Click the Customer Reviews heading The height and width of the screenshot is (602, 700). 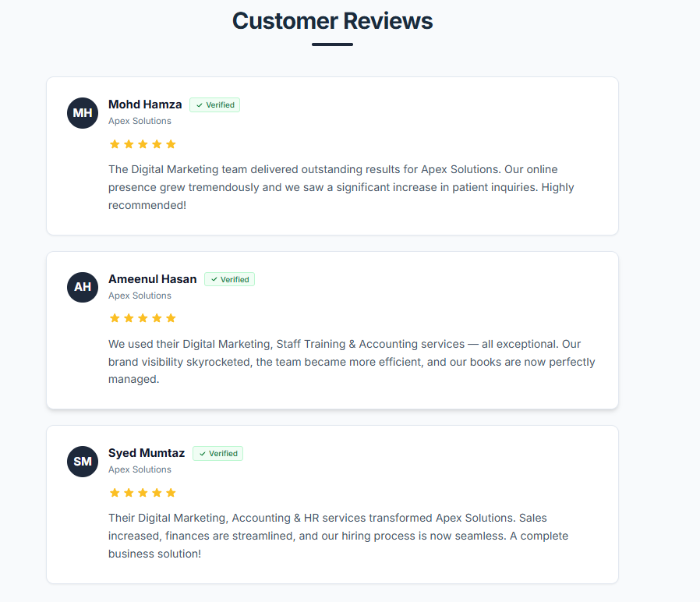[x=332, y=21]
